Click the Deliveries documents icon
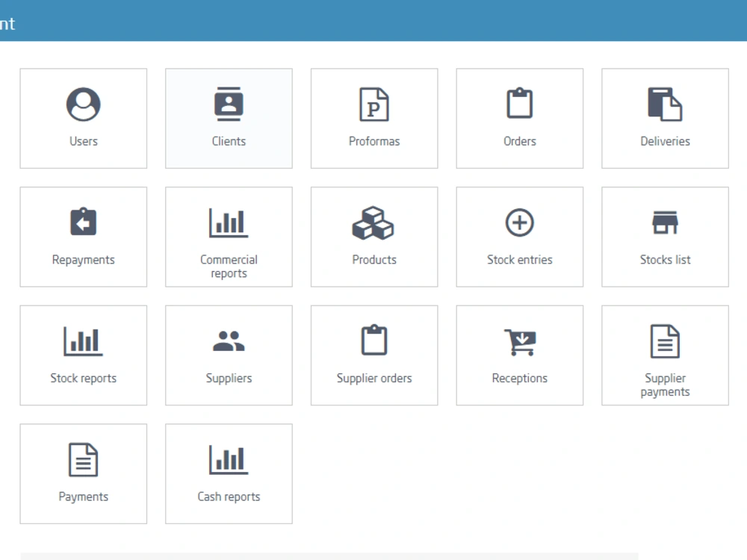Screen dimensions: 747x560 pyautogui.click(x=665, y=104)
